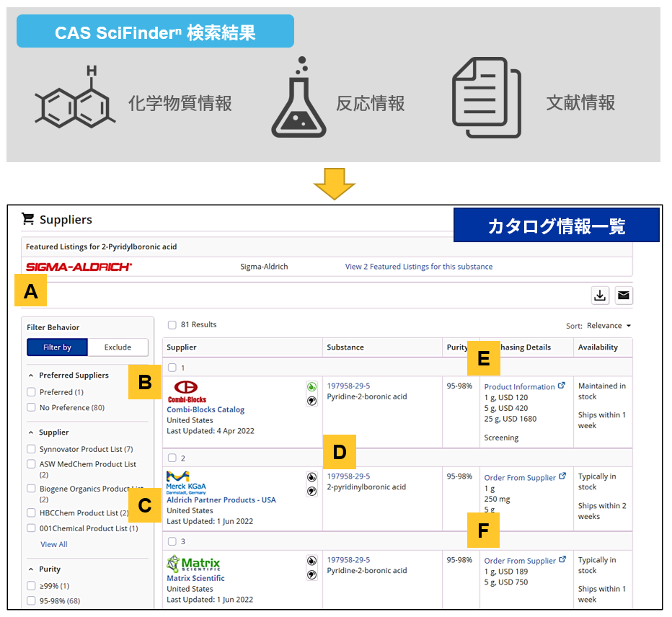Select the Filter by mode

coord(58,347)
